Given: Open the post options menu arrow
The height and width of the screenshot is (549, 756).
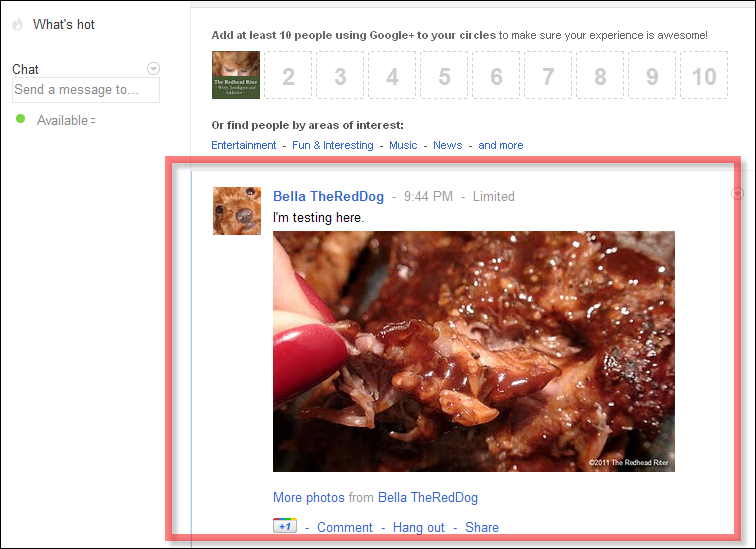Looking at the screenshot, I should click(x=738, y=193).
